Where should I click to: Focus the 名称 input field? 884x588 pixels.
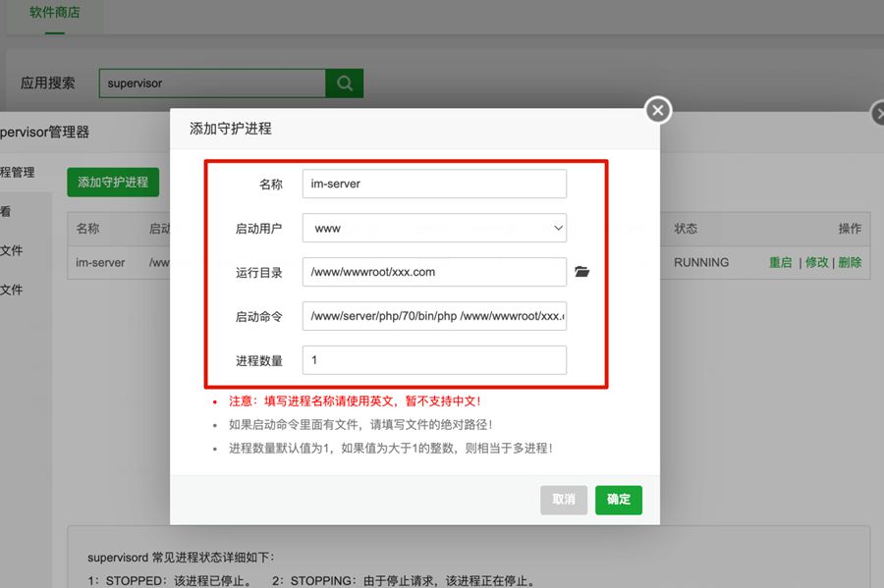click(434, 184)
